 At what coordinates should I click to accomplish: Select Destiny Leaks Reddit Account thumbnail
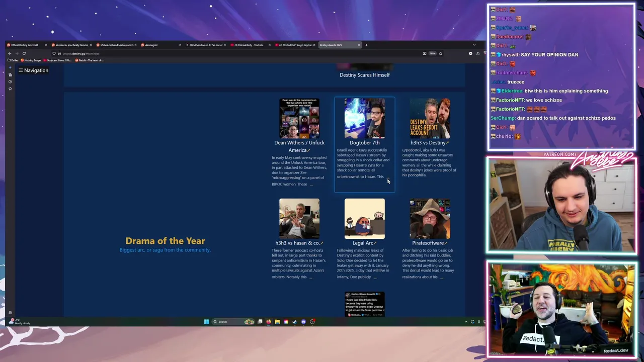pyautogui.click(x=430, y=118)
